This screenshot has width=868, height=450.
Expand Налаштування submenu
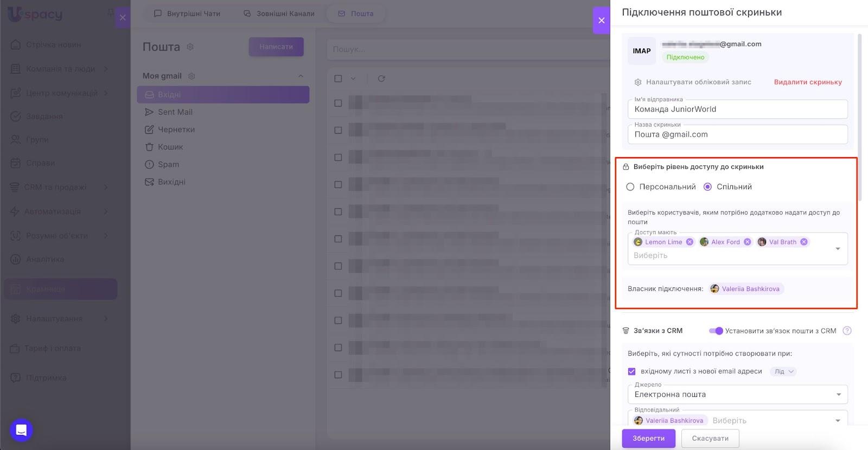pyautogui.click(x=106, y=318)
